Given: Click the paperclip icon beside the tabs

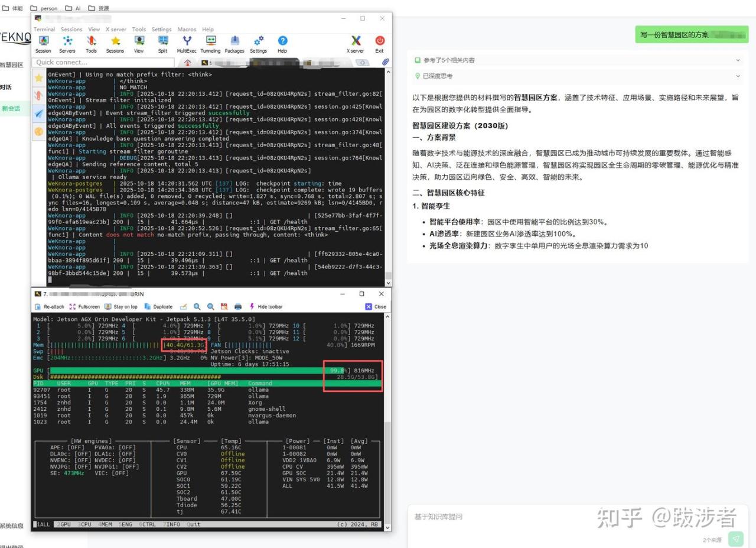Looking at the screenshot, I should click(x=385, y=62).
